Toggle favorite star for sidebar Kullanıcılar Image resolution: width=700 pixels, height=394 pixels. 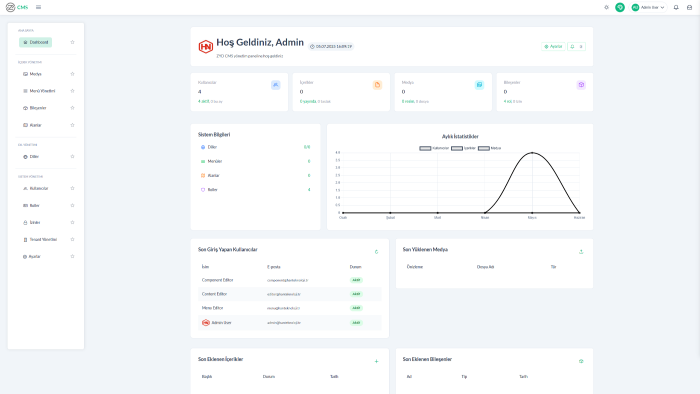[x=72, y=188]
